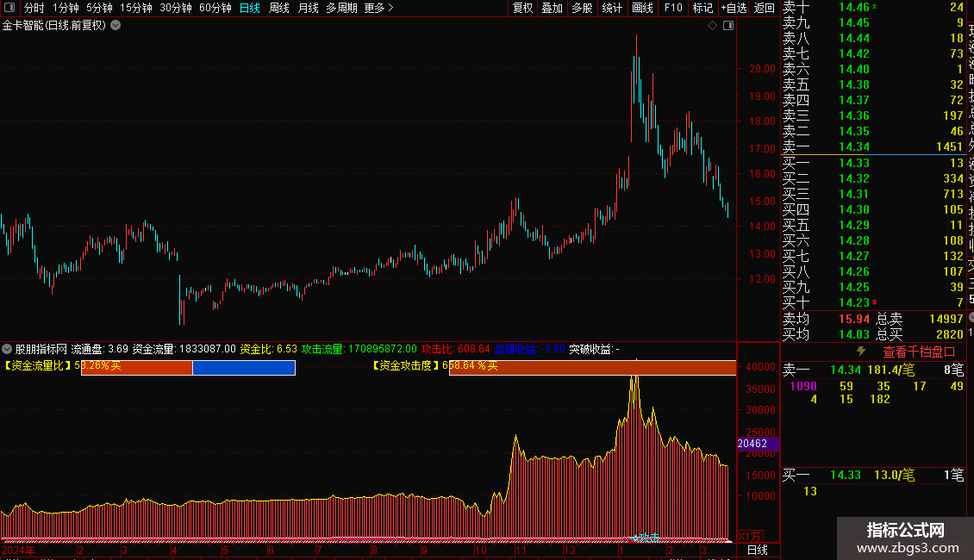The image size is (974, 560).
Task: Click 叠加 to overlay a stock
Action: [x=553, y=8]
